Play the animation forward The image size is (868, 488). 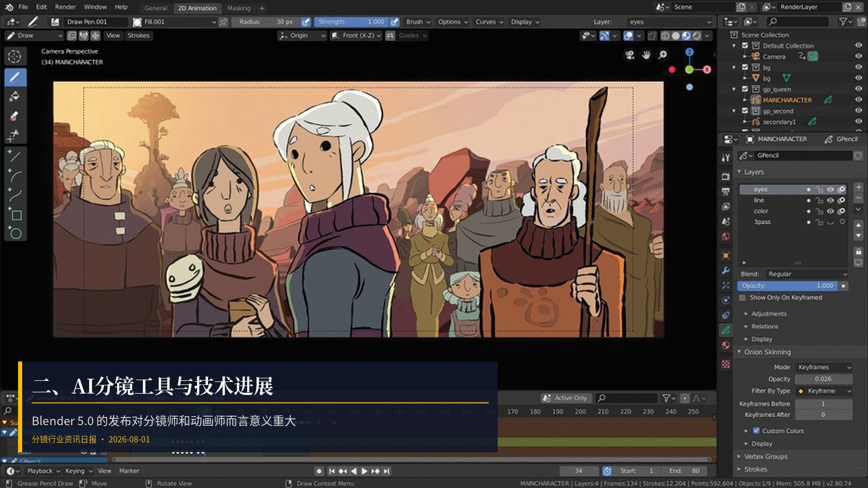pos(364,471)
